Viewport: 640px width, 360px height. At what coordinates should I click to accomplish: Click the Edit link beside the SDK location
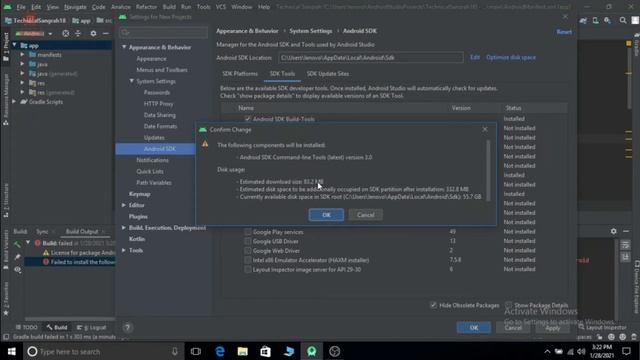[x=475, y=58]
